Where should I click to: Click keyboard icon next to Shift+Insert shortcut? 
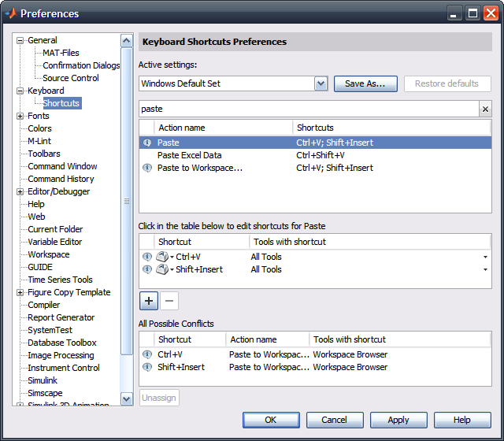pyautogui.click(x=162, y=269)
